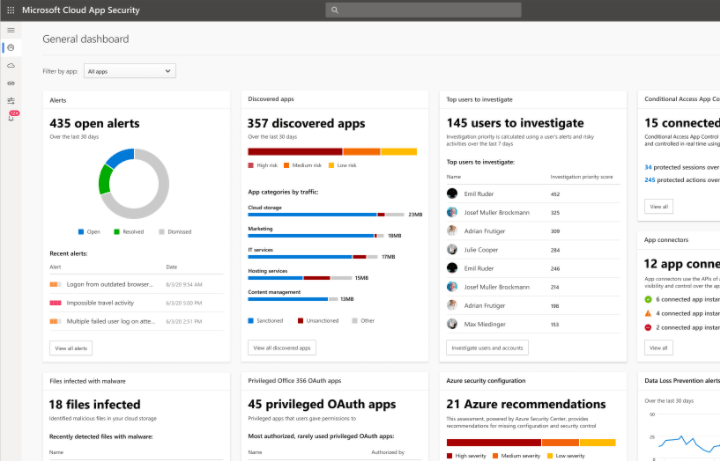The image size is (720, 461).
Task: Click View all in Conditional Access card
Action: [658, 207]
